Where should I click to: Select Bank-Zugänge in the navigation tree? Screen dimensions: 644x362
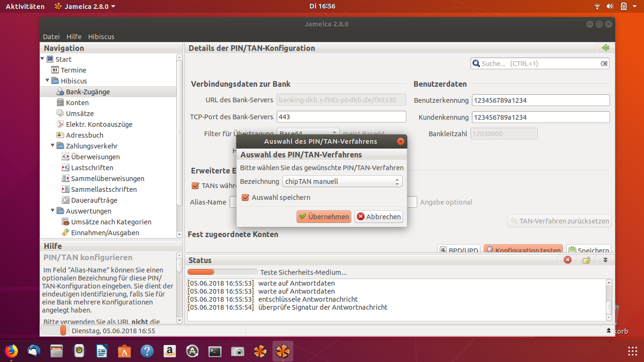pos(83,91)
